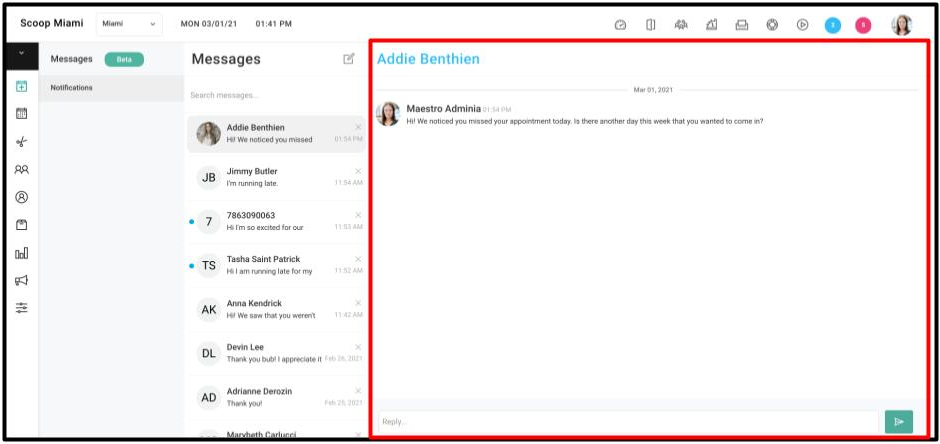Click the DL avatar circle
Screen dimensions: 940x444
tap(209, 354)
